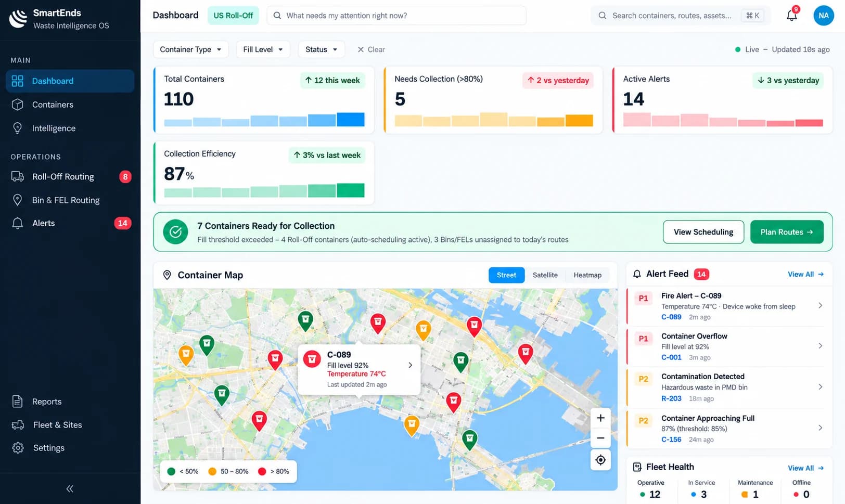
Task: Expand the Fire Alert C-089 row chevron
Action: click(820, 306)
